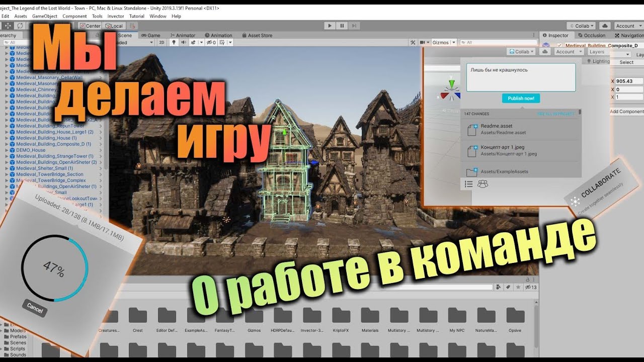Open the Gizmos dropdown arrow

click(x=453, y=43)
